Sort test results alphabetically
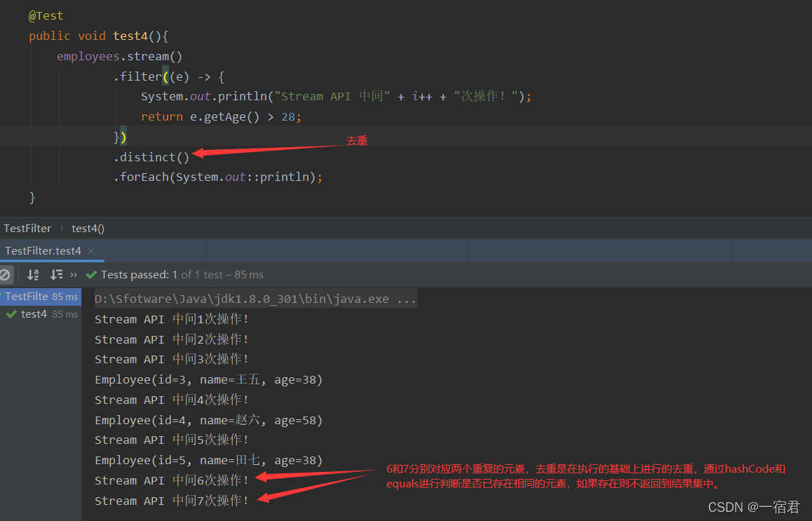This screenshot has width=812, height=521. [33, 275]
